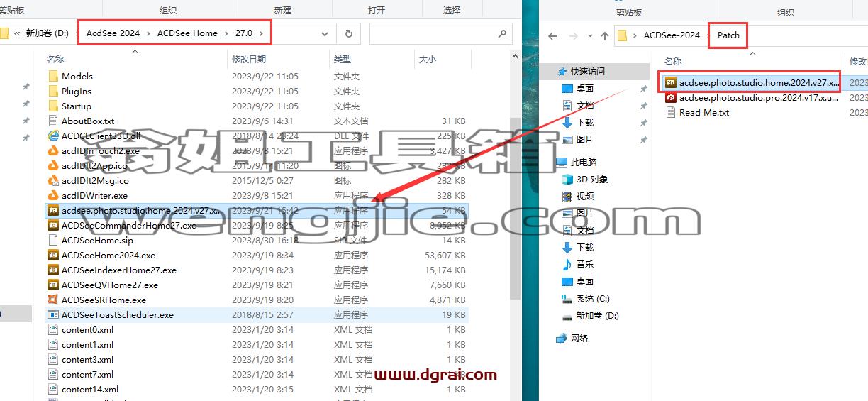Sort by 修改日期 column header
The width and height of the screenshot is (868, 401).
click(249, 60)
